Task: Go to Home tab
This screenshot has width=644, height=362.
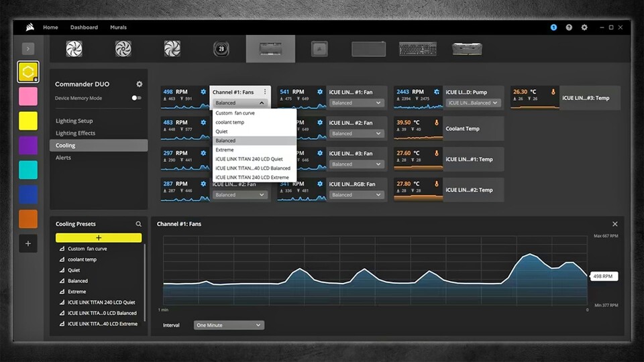Action: 50,27
